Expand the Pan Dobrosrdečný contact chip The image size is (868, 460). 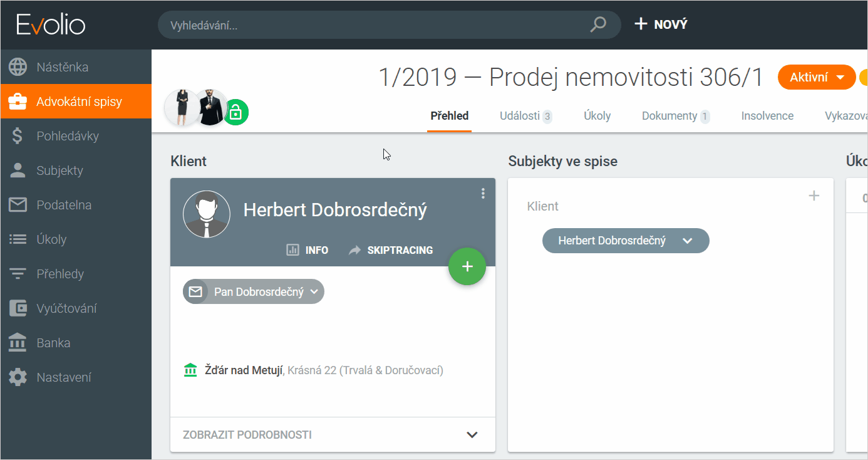point(314,291)
